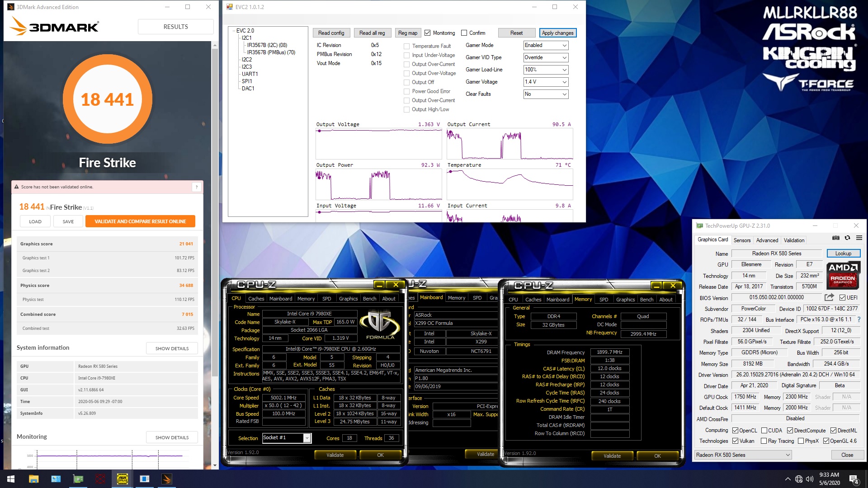
Task: Open SPD tab in CPU-Z Memory window
Action: (604, 300)
